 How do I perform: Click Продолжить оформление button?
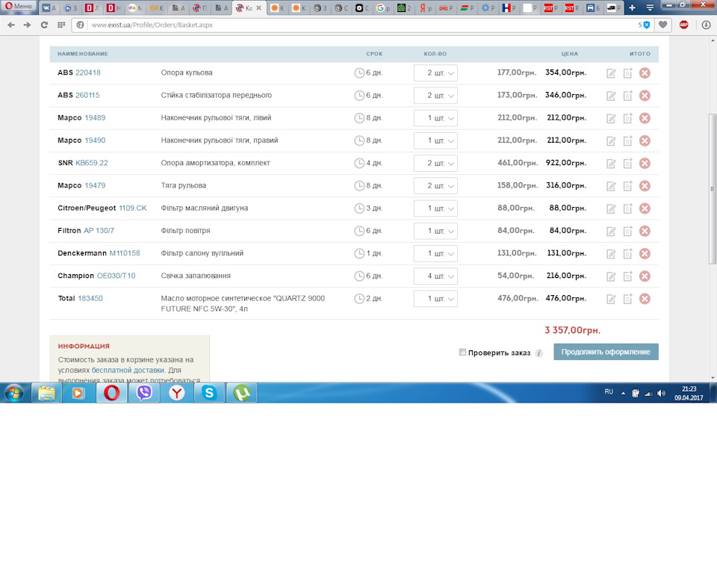click(x=606, y=352)
